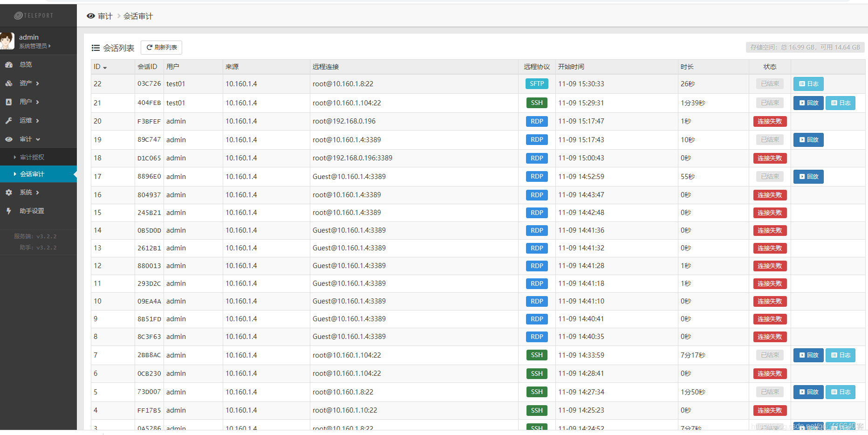Click the SSH badge in row 21
The image size is (868, 435).
pyautogui.click(x=537, y=103)
